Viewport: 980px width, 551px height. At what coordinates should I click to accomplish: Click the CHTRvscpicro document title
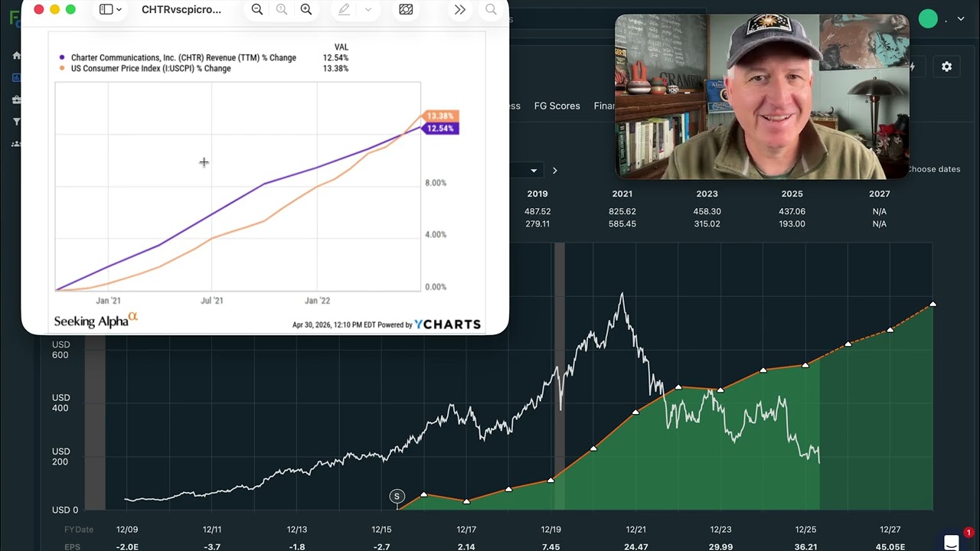pos(181,9)
